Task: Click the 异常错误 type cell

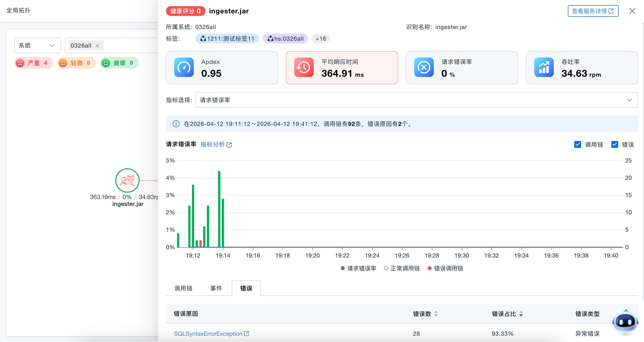Action: click(x=587, y=333)
